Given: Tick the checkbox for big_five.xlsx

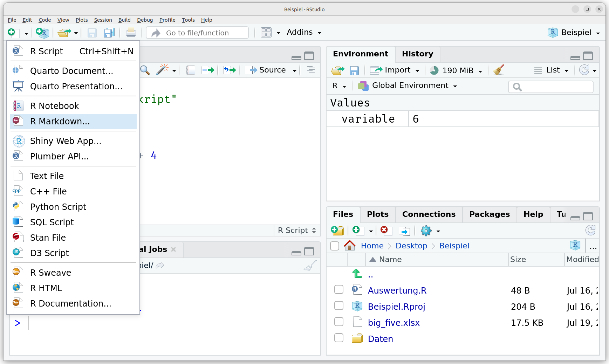Looking at the screenshot, I should [339, 322].
